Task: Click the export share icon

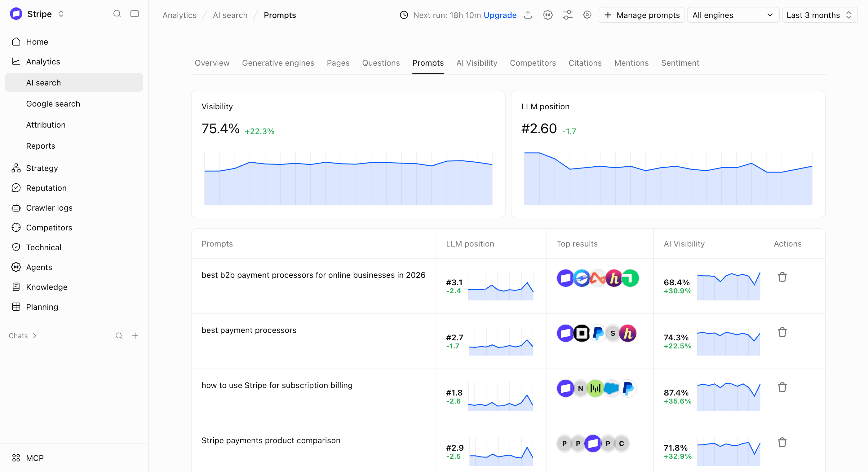Action: pyautogui.click(x=528, y=15)
